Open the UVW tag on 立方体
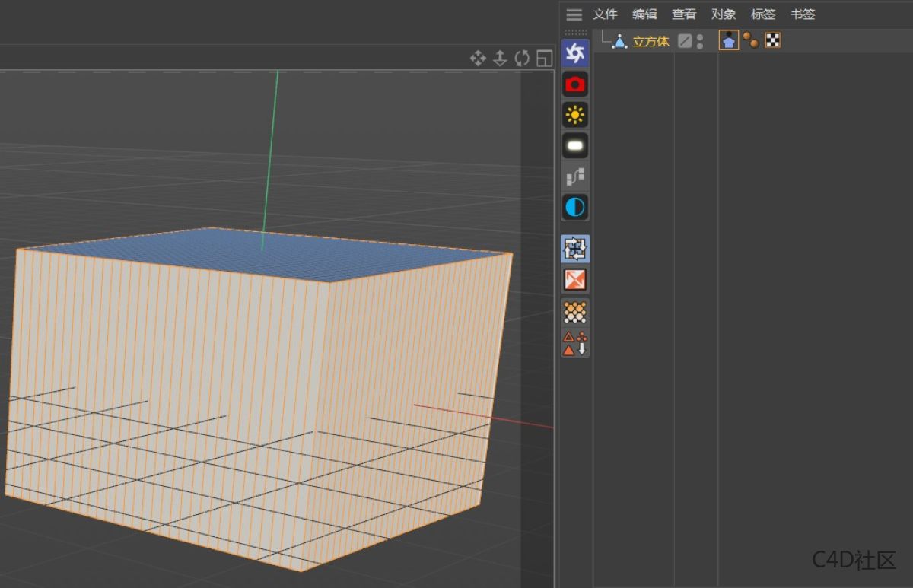 click(772, 40)
